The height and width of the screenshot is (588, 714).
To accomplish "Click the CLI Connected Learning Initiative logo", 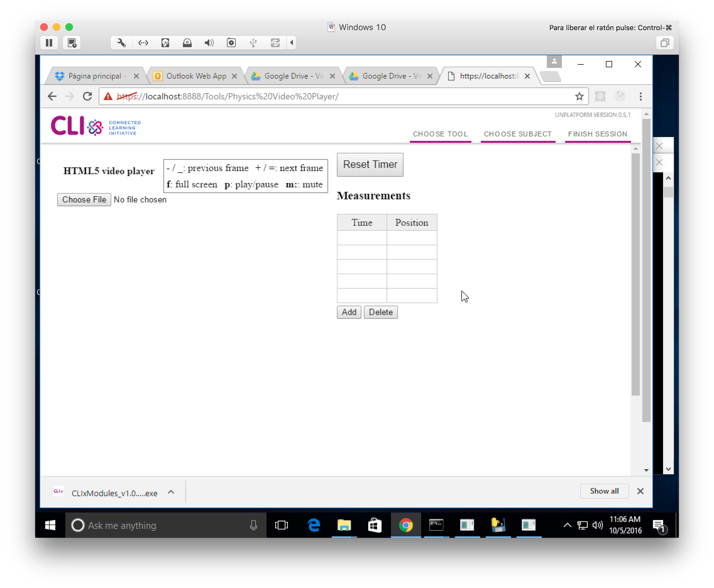I will point(95,126).
